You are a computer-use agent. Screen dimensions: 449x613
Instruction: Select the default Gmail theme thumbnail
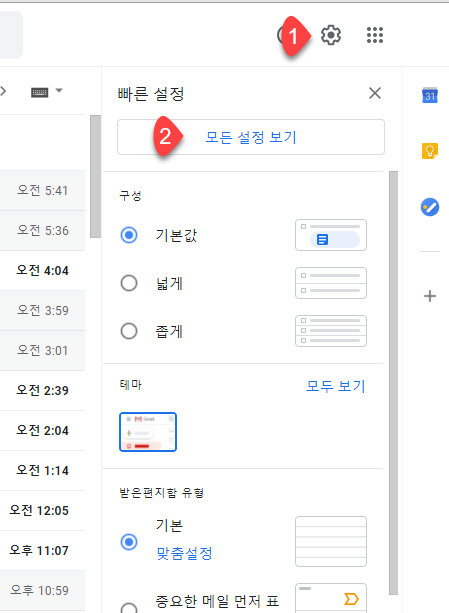point(148,432)
